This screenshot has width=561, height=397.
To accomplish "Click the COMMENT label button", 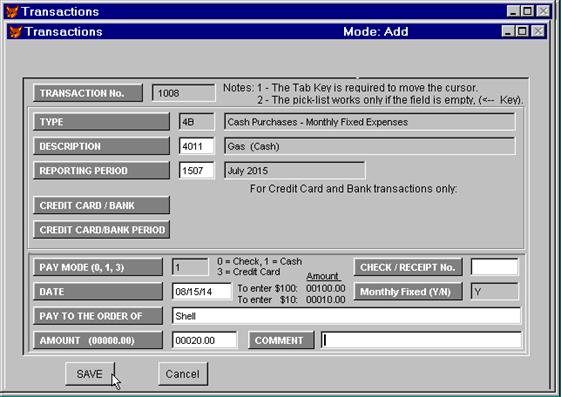I will (281, 340).
